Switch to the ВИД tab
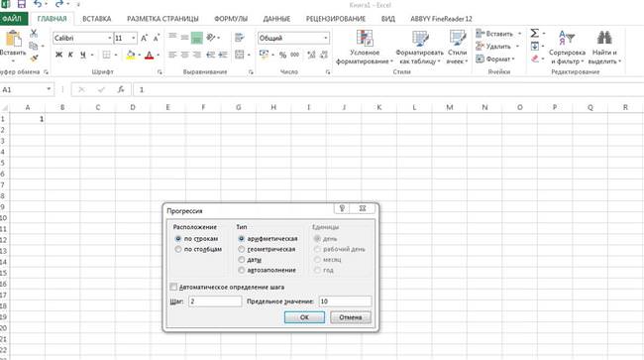The image size is (644, 360). [387, 19]
